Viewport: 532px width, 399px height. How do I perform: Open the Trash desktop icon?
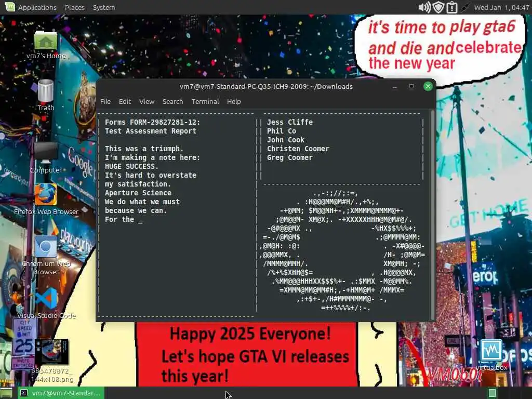tap(46, 90)
